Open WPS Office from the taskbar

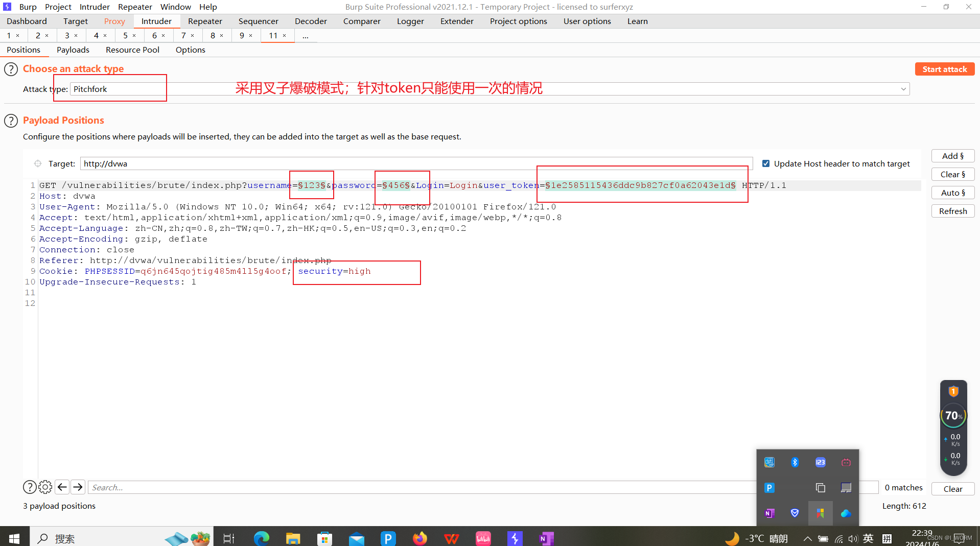[x=452, y=538]
